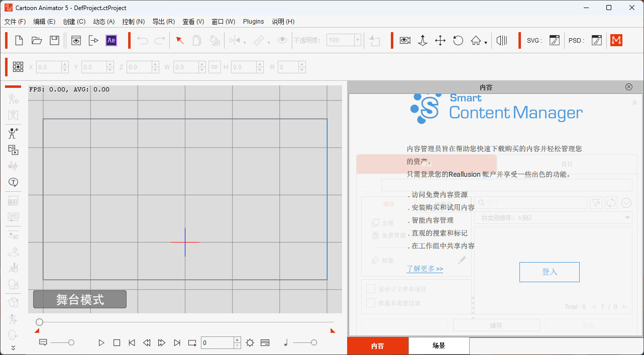Toggle the loop playback button

click(x=192, y=342)
